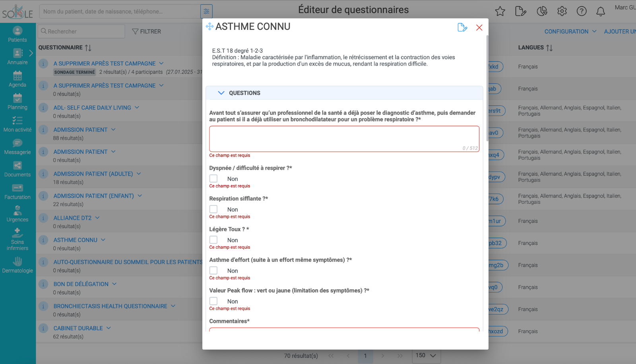Image resolution: width=636 pixels, height=364 pixels.
Task: Click the statistics pie chart icon
Action: pos(542,11)
